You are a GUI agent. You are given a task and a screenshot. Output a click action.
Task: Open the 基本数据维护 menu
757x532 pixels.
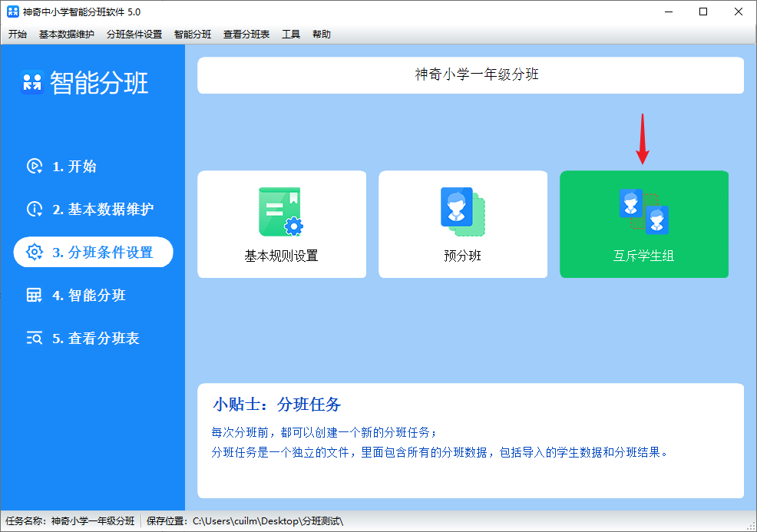(67, 35)
